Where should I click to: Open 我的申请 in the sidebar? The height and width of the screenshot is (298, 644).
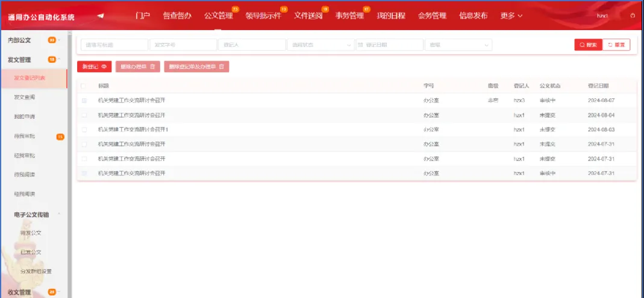(25, 117)
